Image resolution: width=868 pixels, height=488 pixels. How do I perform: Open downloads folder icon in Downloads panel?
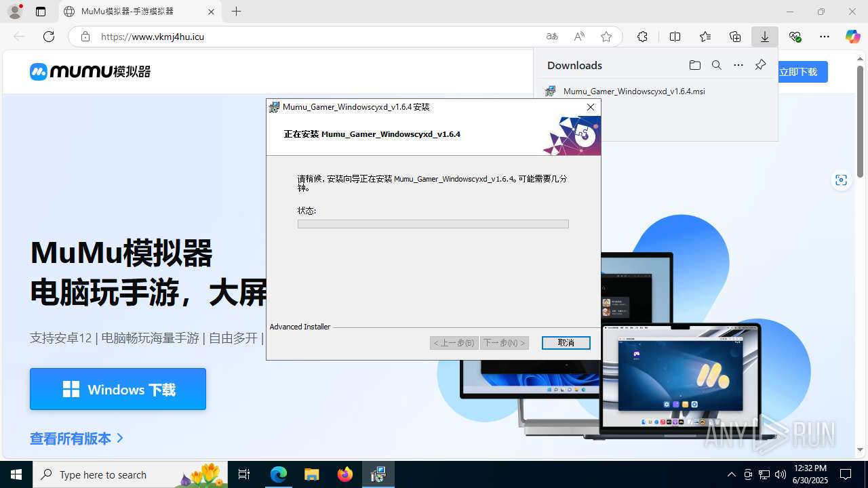pyautogui.click(x=694, y=65)
